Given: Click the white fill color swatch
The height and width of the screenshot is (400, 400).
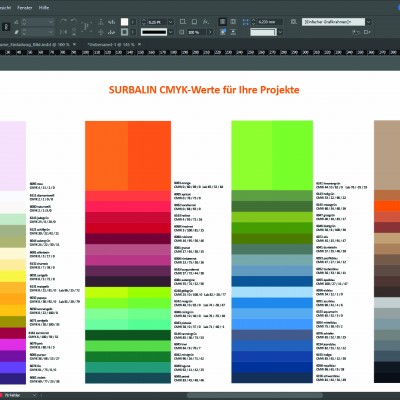Looking at the screenshot, I should [x=124, y=22].
